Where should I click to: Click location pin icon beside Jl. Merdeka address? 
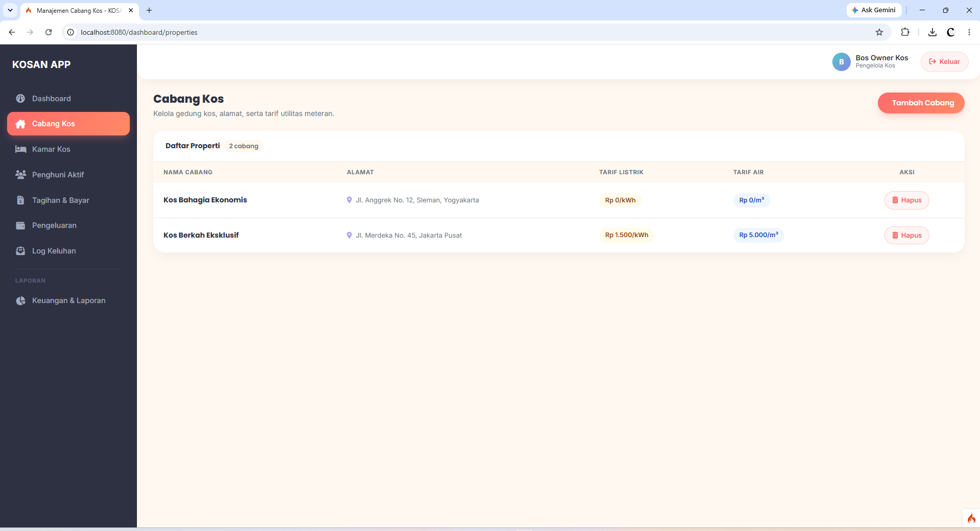349,236
